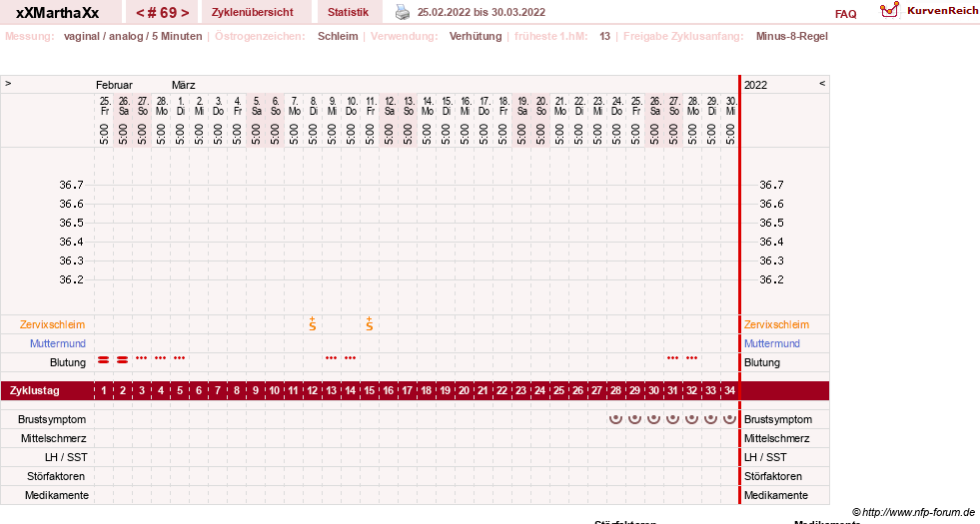Select the S+ cervical mucus symbol on cycle day 15
This screenshot has height=524, width=980.
[370, 323]
